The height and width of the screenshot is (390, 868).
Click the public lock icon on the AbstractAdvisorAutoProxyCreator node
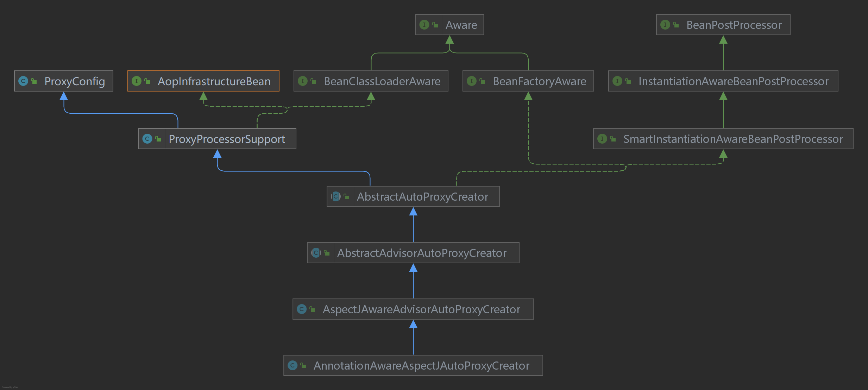[327, 253]
